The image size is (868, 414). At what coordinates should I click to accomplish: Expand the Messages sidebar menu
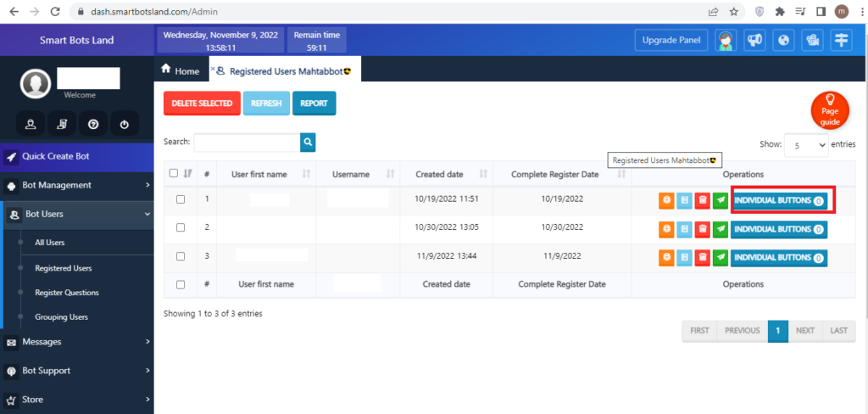[x=76, y=342]
